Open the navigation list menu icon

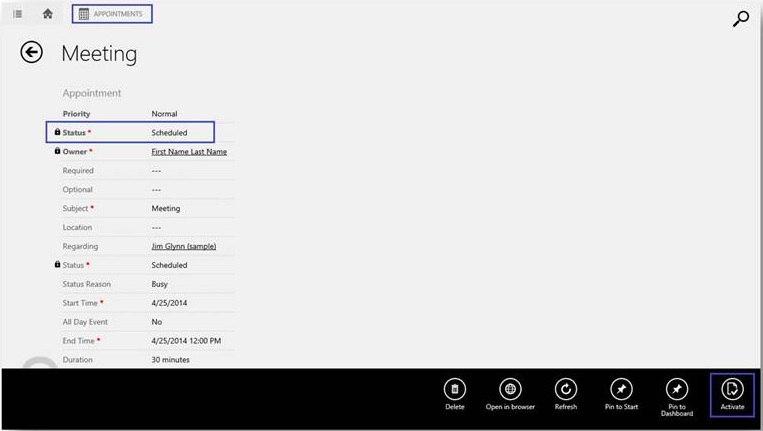(x=18, y=14)
